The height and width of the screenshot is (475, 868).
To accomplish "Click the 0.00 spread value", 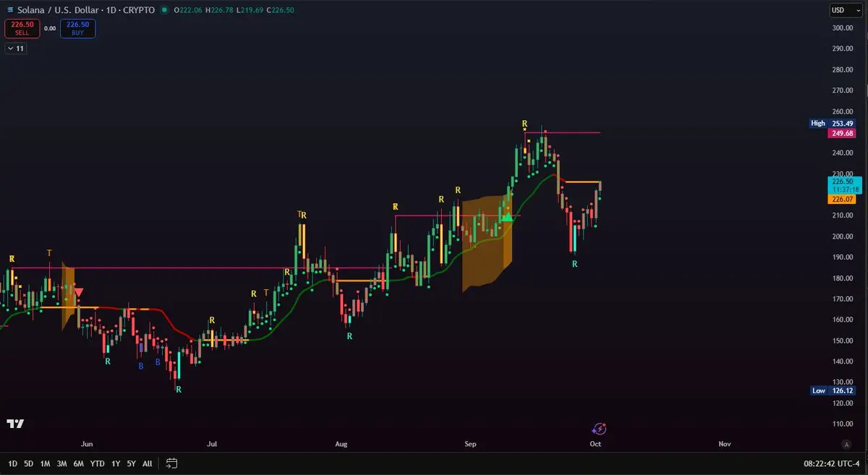I will [49, 28].
